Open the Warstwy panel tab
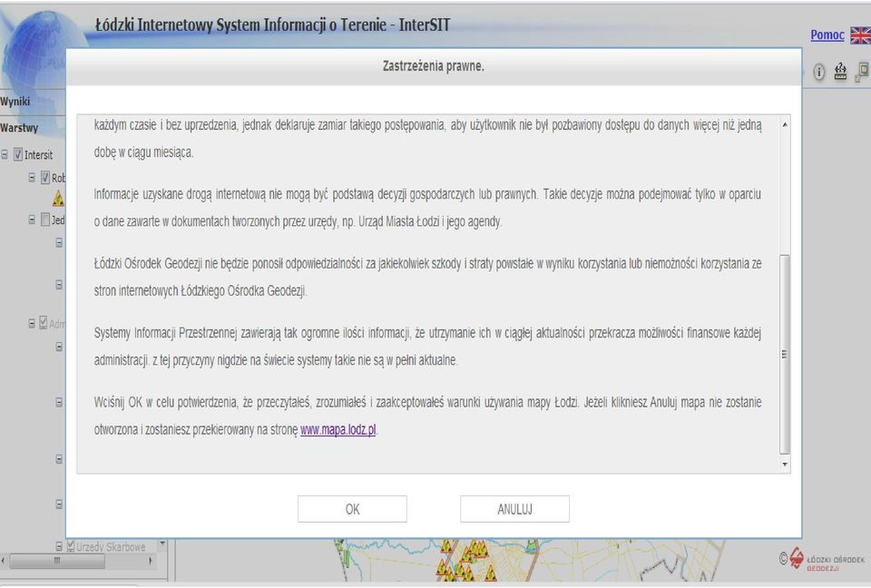This screenshot has width=871, height=588. (19, 128)
